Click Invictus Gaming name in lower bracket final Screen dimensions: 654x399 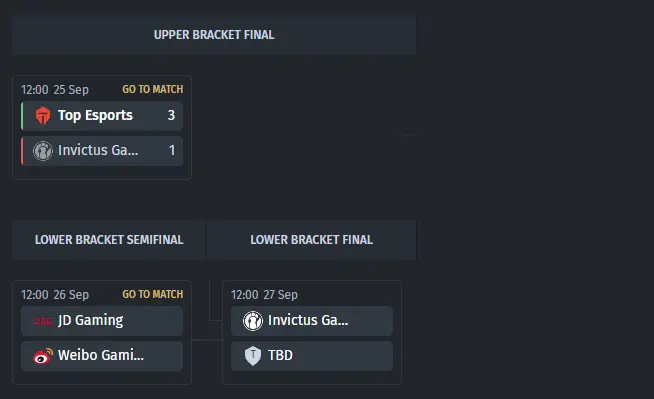pos(308,320)
